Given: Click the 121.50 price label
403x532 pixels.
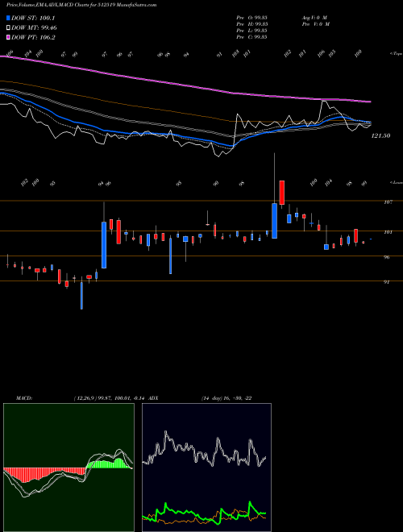Looking at the screenshot, I should pyautogui.click(x=380, y=135).
